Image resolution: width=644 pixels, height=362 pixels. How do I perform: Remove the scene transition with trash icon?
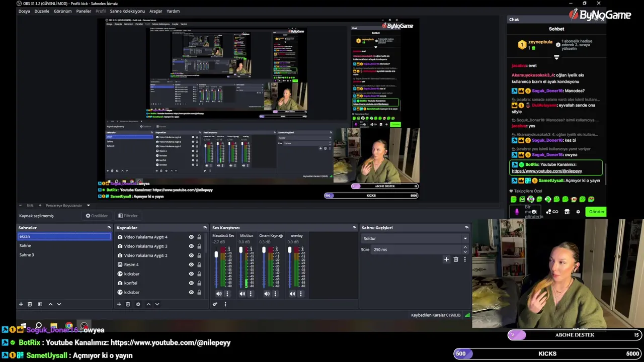click(456, 259)
